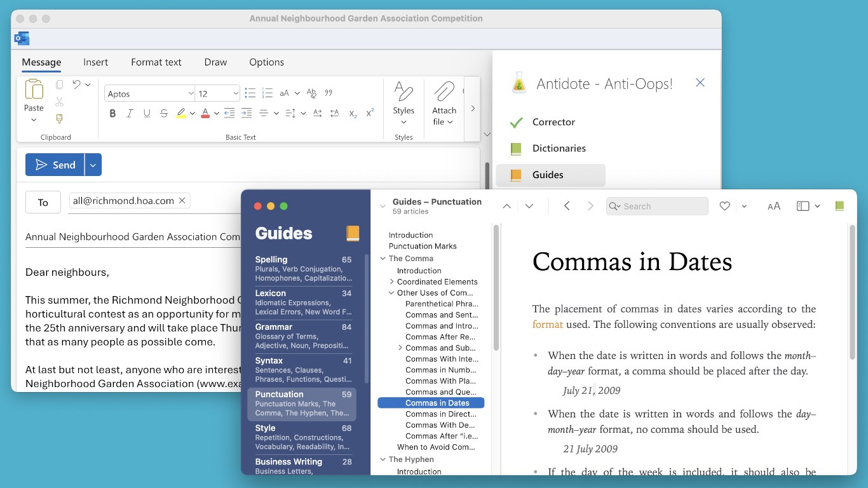
Task: Increase the paragraph indent
Action: (x=247, y=113)
